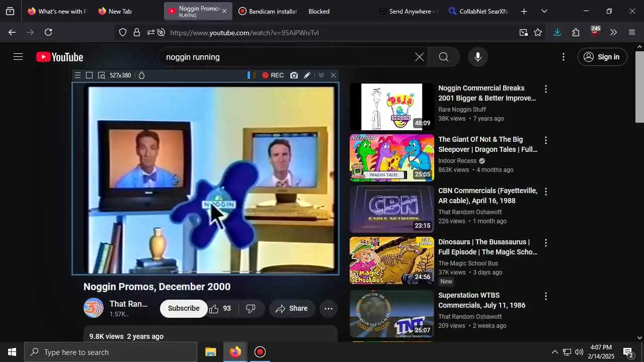Image resolution: width=644 pixels, height=362 pixels.
Task: Take Bandicam screenshot with camera icon
Action: 294,75
